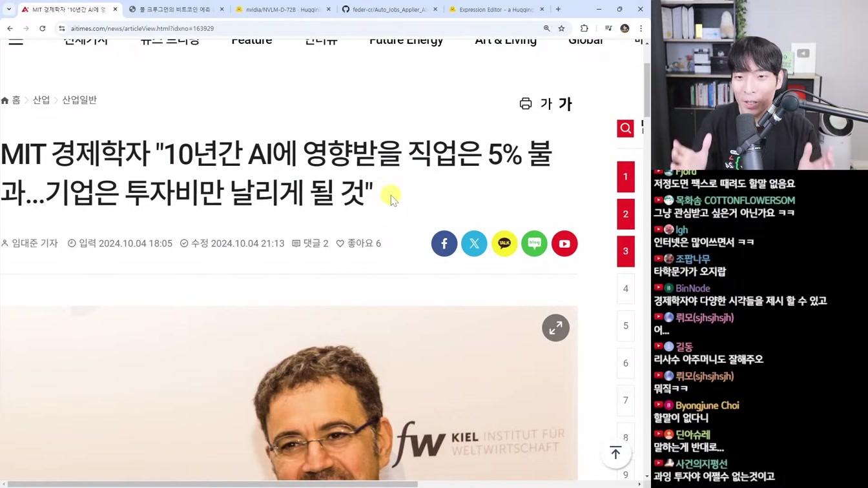Share article on X (Twitter)

474,243
